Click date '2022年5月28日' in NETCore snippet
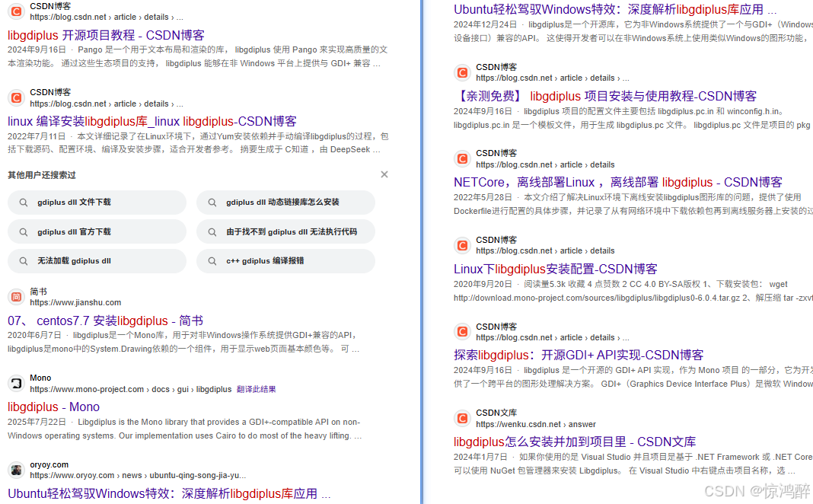 coord(483,197)
